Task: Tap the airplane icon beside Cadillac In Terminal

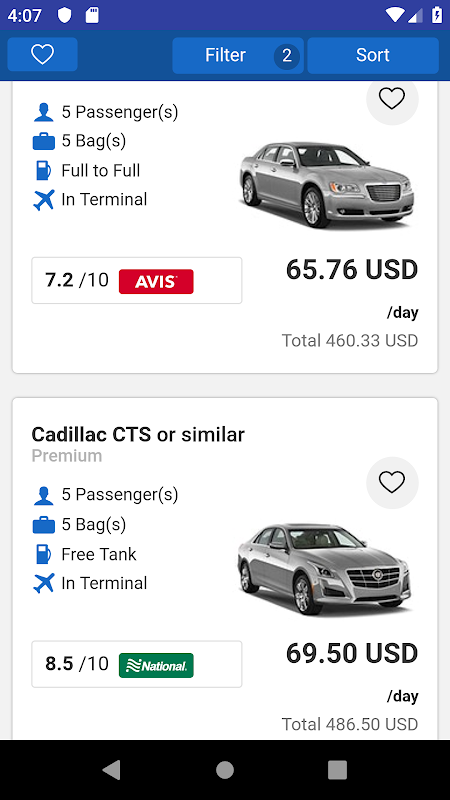Action: coord(43,583)
